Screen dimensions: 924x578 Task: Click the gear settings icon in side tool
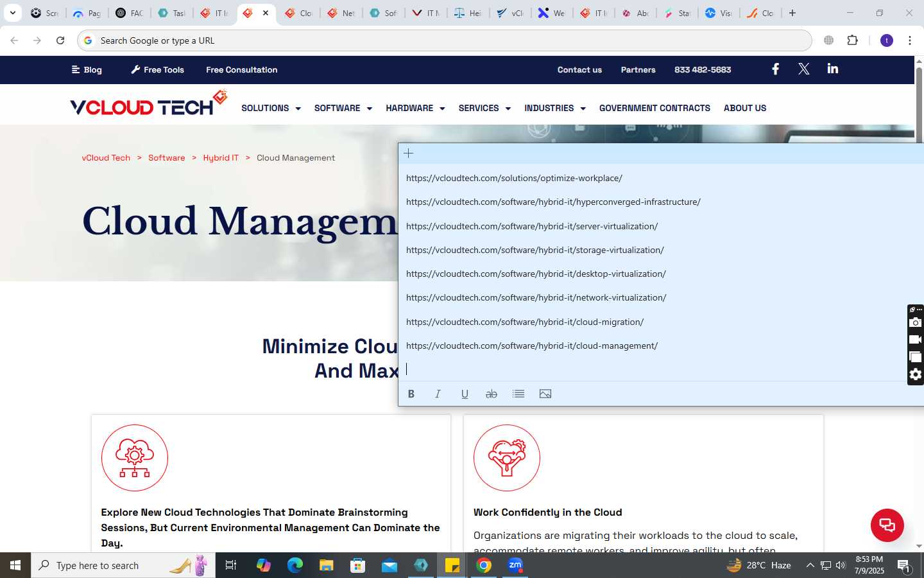[916, 374]
